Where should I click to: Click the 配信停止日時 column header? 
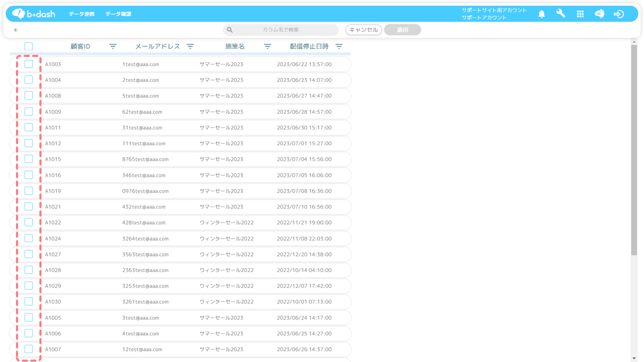point(309,47)
